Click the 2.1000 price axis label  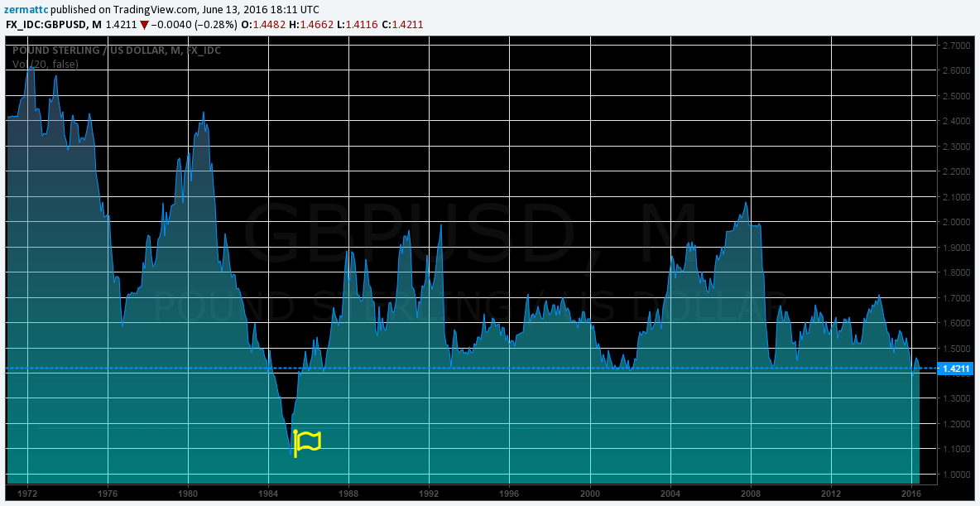click(957, 197)
